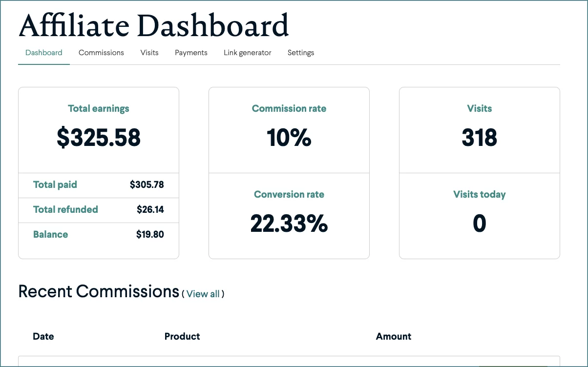Click the Visits card label

480,108
